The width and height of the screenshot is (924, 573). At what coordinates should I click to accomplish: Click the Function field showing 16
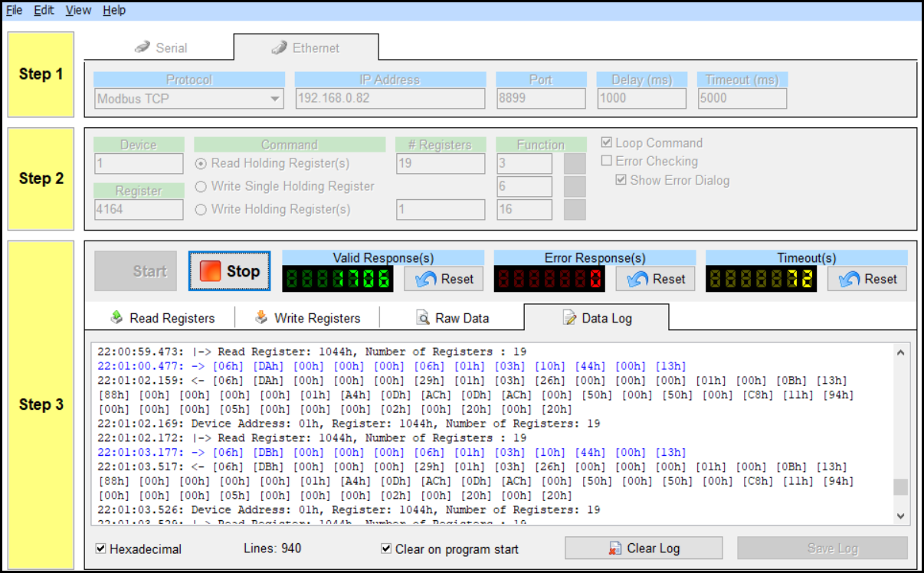(524, 209)
